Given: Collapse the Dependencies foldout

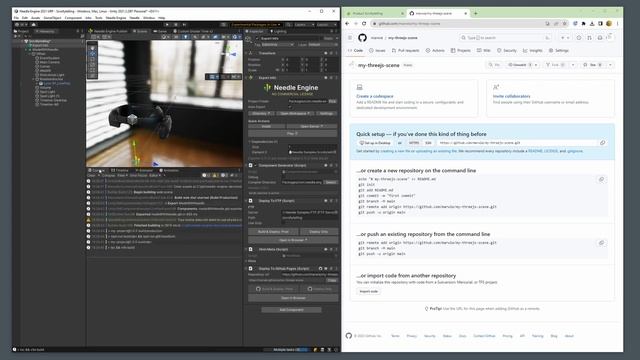Looking at the screenshot, I should 250,142.
